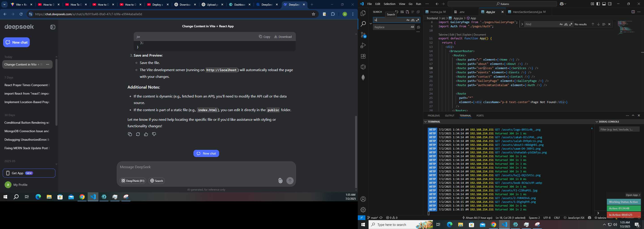Synchronize changes next to main* branch
This screenshot has width=644, height=229.
[381, 218]
